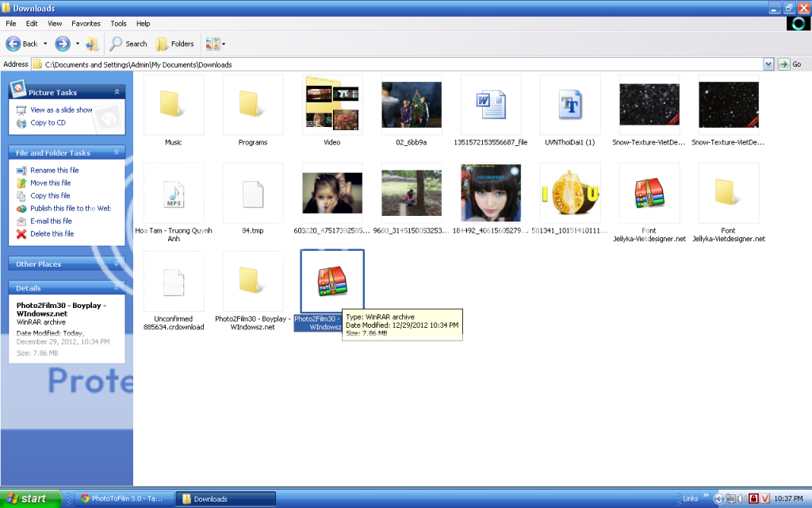The width and height of the screenshot is (812, 508).
Task: Collapse the Details panel
Action: pyautogui.click(x=117, y=287)
